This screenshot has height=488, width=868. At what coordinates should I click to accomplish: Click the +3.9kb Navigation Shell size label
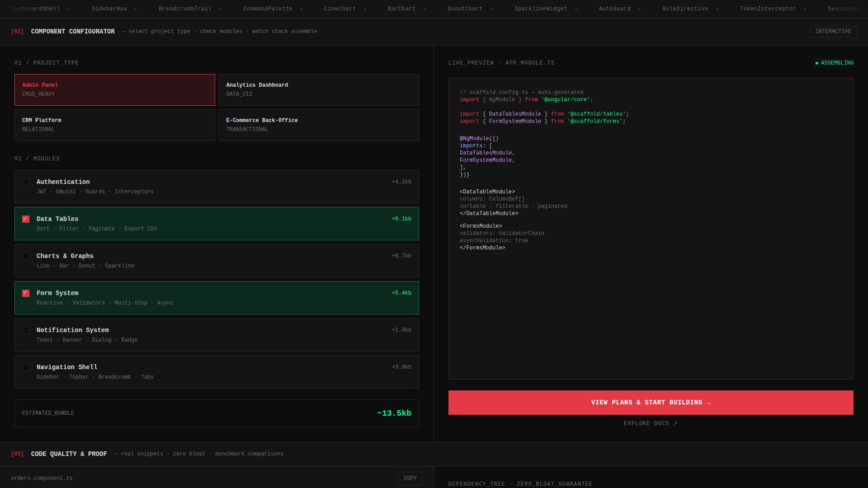click(401, 367)
